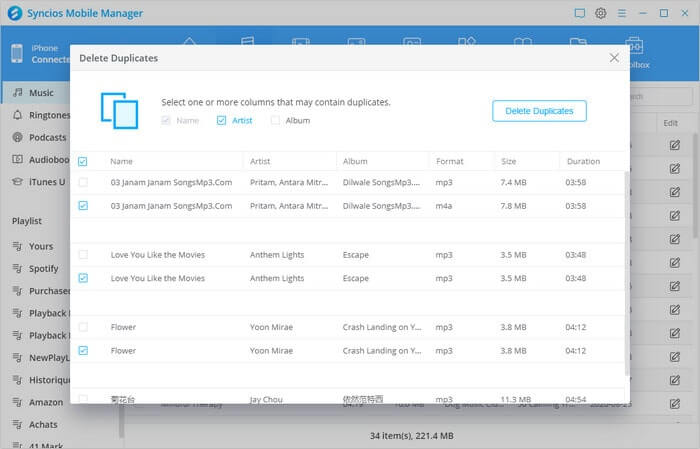The width and height of the screenshot is (700, 449).
Task: Click the iPhone device icon
Action: click(17, 54)
